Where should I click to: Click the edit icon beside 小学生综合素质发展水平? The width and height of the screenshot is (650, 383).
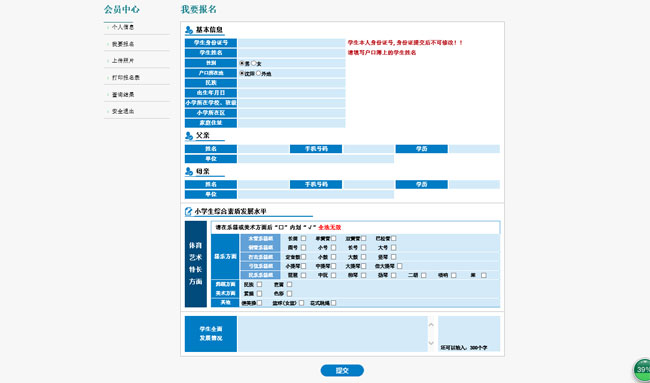189,211
